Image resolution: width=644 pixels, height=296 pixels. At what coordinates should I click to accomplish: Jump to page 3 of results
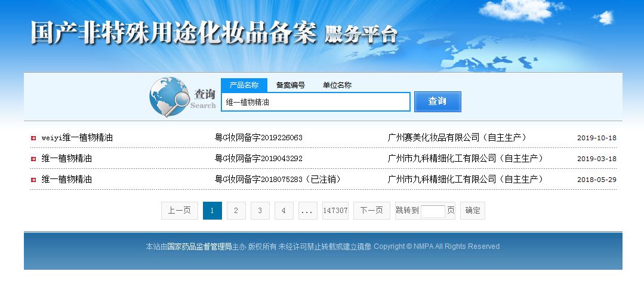pos(260,211)
